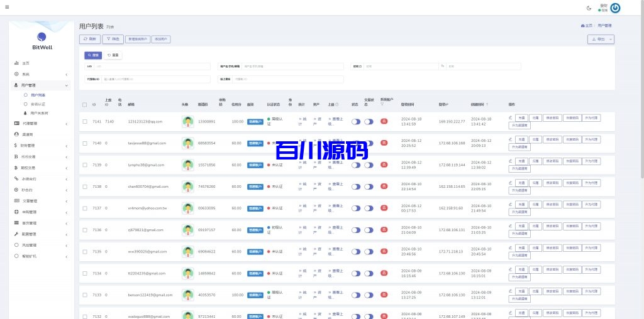Click the tree icon for 用户关系树
This screenshot has width=644, height=319.
[25, 113]
